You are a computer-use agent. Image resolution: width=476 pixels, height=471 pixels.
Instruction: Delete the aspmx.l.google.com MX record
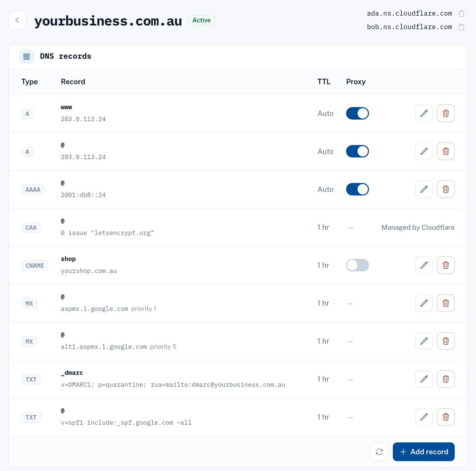click(446, 303)
